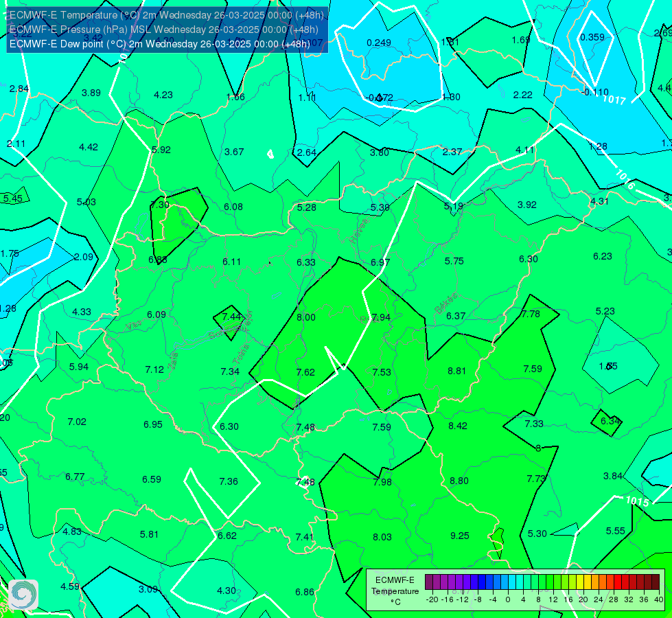
Task: Click the 7.78 temperature value
Action: coord(531,314)
